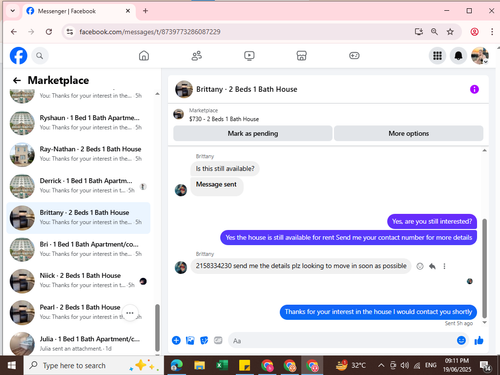Open the Facebook menu grid icon
The width and height of the screenshot is (500, 375).
(437, 56)
